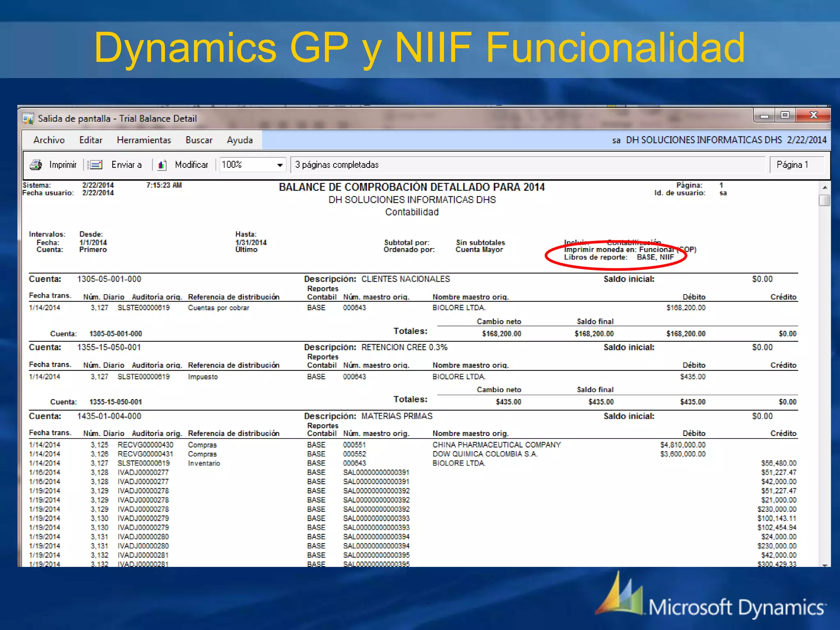The image size is (840, 630).
Task: Click account number 1355-15-050-001 heading
Action: tap(109, 347)
